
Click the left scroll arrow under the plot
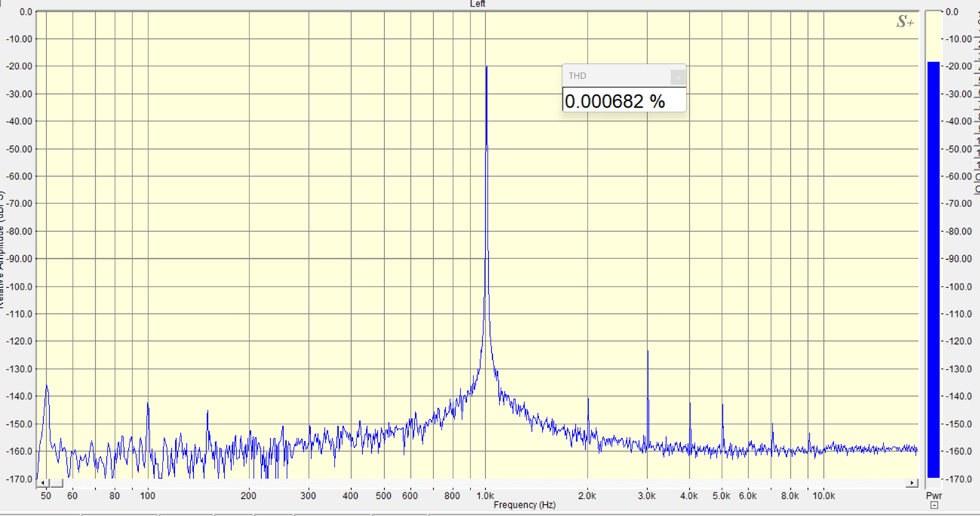(x=43, y=483)
